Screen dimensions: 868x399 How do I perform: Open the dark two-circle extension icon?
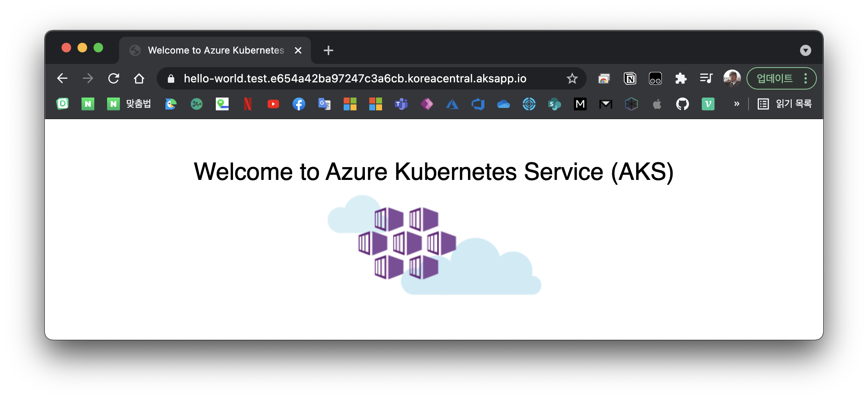655,78
